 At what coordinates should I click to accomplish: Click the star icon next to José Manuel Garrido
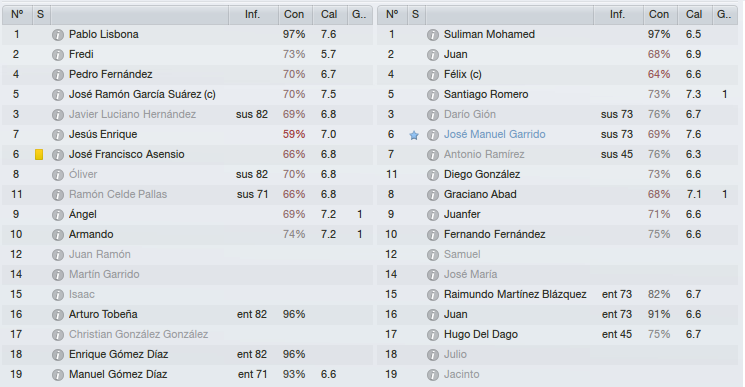(414, 135)
